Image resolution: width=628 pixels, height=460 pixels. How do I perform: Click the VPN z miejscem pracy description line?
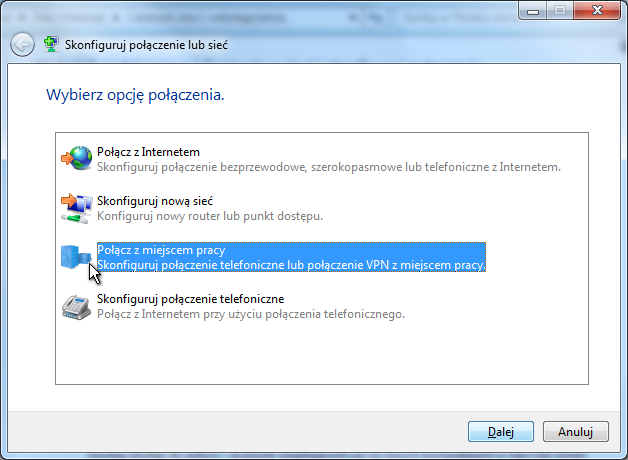291,266
